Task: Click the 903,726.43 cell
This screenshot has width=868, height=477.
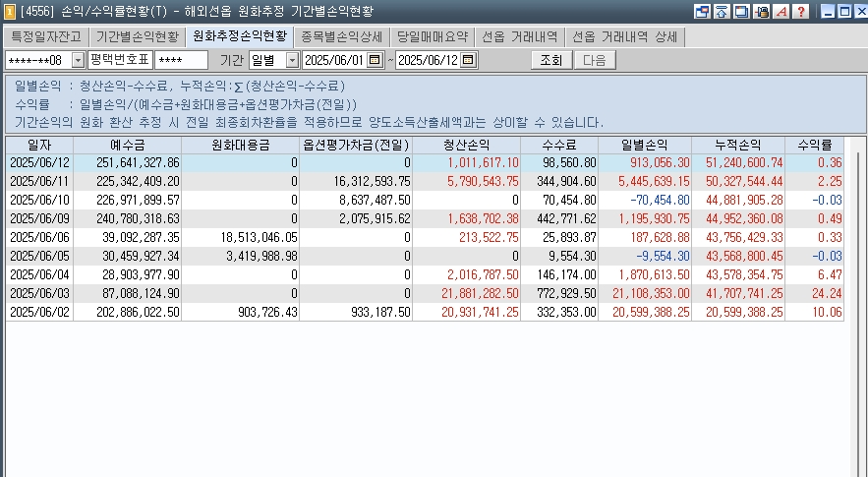Action: 240,312
